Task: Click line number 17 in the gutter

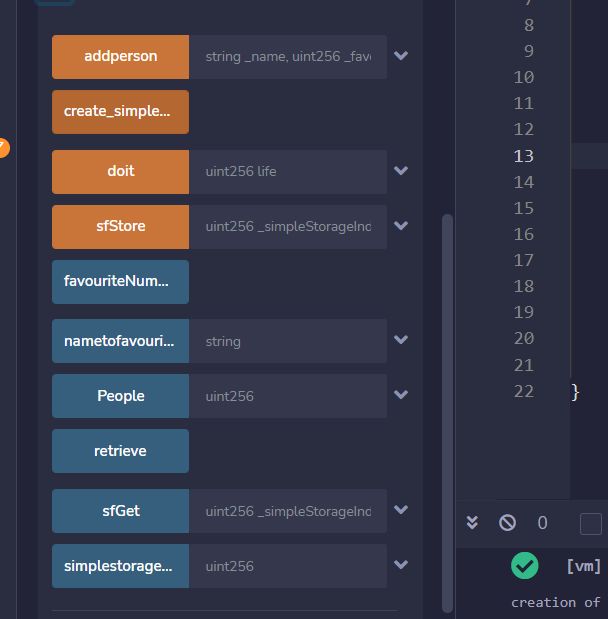Action: [524, 260]
